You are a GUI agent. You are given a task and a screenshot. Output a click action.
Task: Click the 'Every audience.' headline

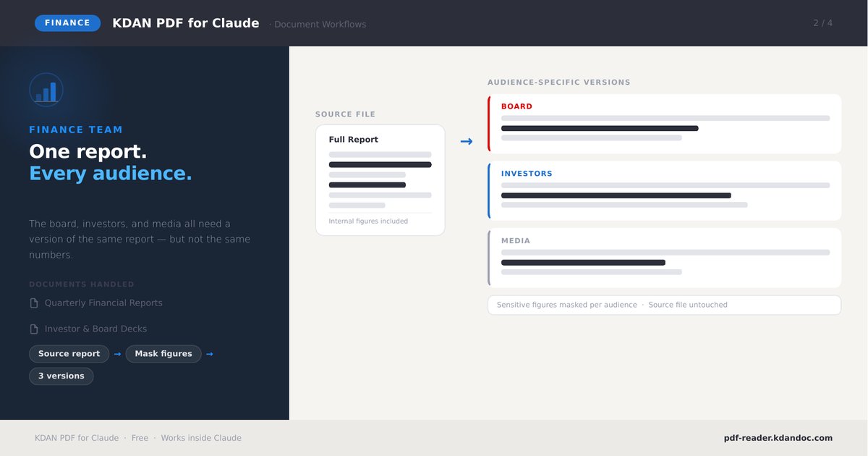111,174
